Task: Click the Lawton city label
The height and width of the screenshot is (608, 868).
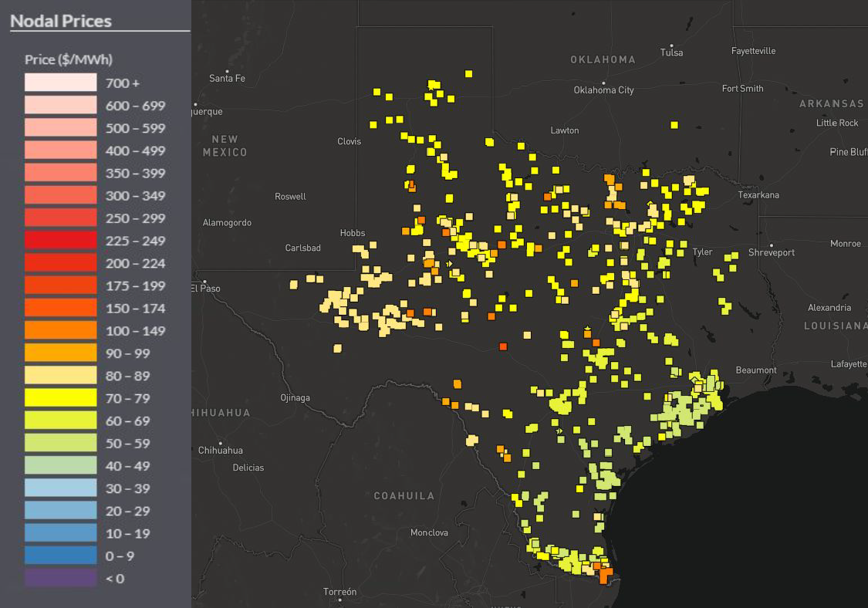Action: pos(565,130)
